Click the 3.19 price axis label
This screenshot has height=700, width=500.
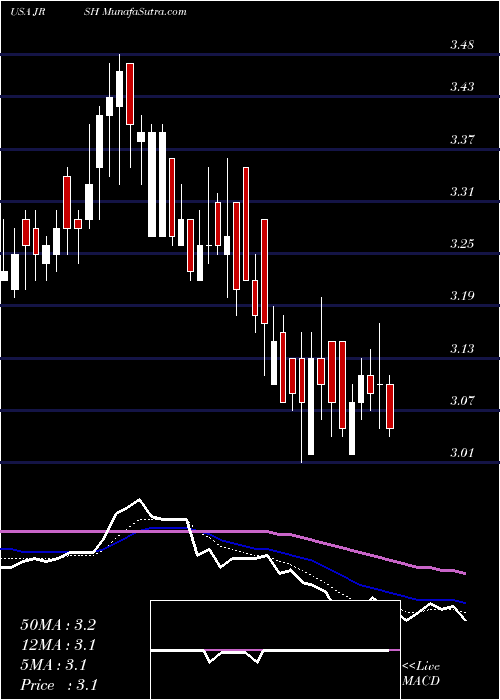[x=462, y=296]
